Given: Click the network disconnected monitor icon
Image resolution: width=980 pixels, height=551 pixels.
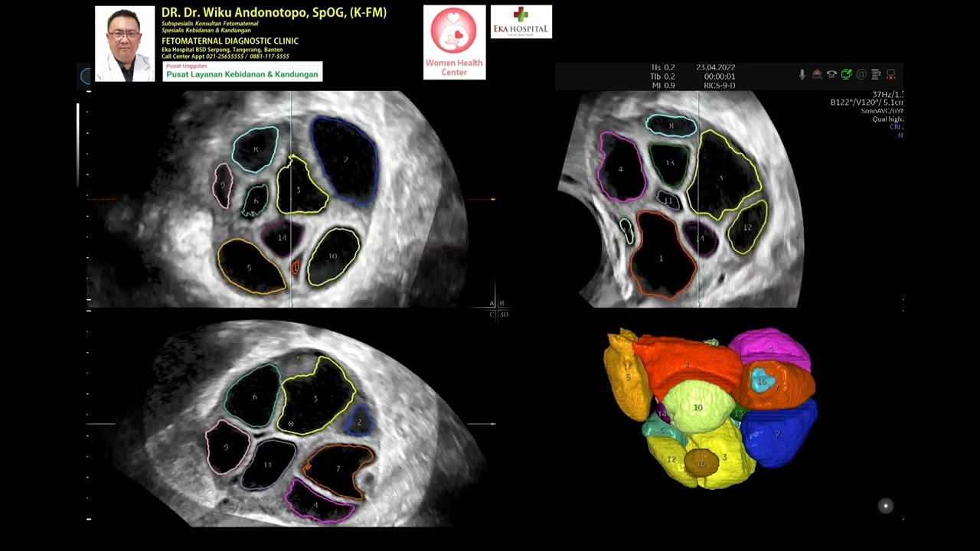Looking at the screenshot, I should (x=890, y=74).
